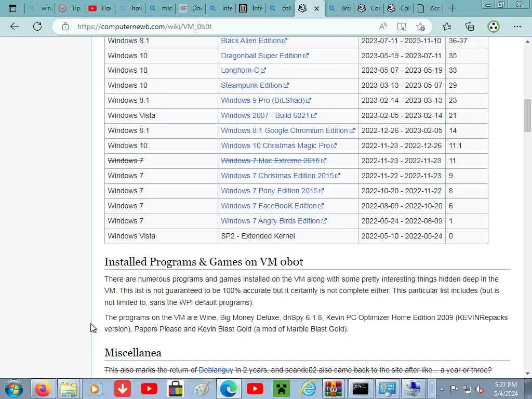The width and height of the screenshot is (532, 399).
Task: Open Action Center flag icon
Action: tap(454, 389)
